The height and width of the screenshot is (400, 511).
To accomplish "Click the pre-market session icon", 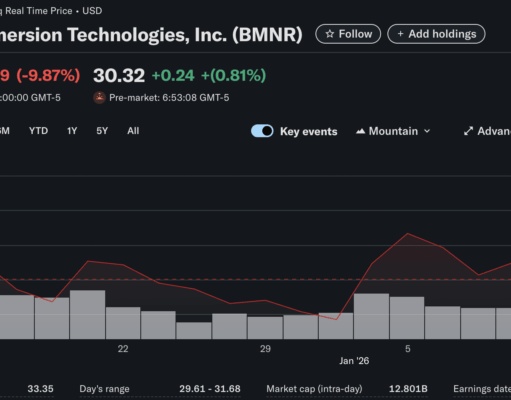I will [x=99, y=98].
